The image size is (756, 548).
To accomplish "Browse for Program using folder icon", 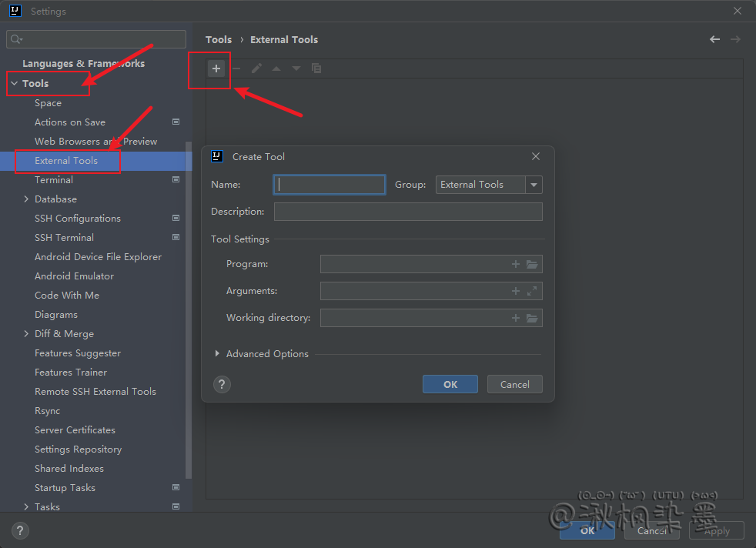I will [532, 265].
